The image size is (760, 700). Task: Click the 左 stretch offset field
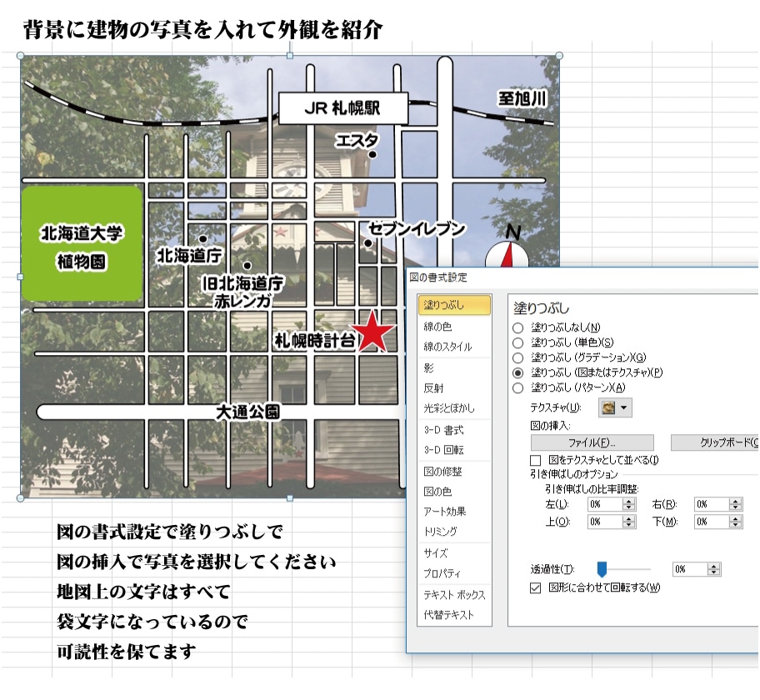(x=605, y=505)
